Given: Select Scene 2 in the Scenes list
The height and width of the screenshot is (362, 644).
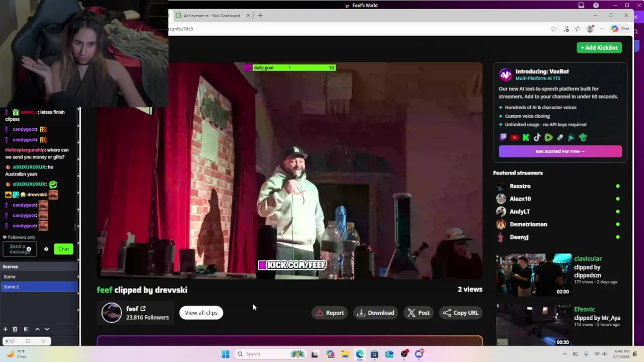Looking at the screenshot, I should pos(39,287).
